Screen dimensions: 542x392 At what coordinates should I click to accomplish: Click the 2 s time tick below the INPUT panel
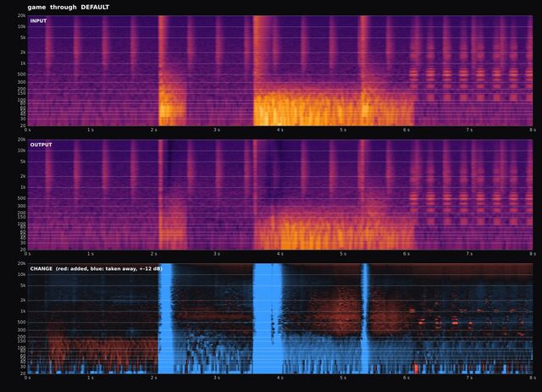pos(154,130)
